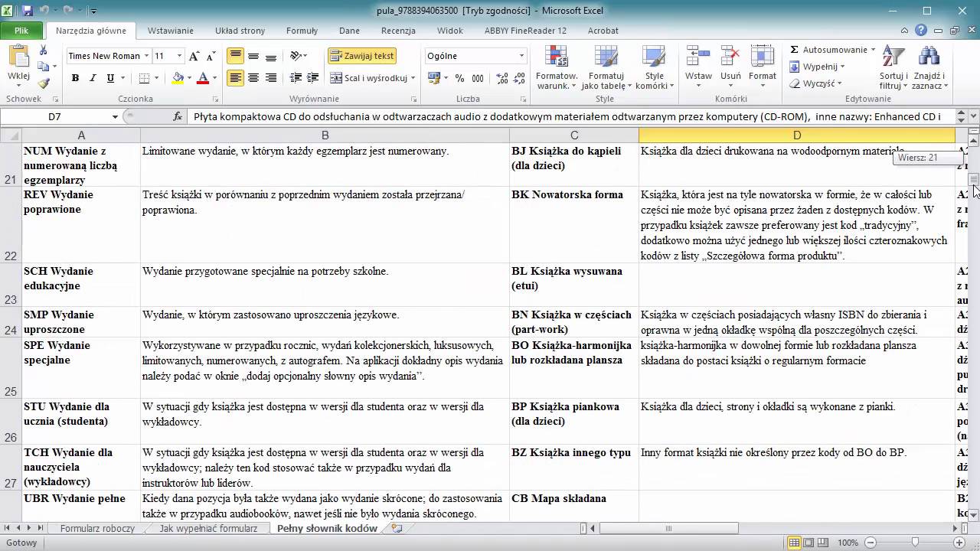Screen dimensions: 980x551
Task: Open the font size dropdown
Action: pyautogui.click(x=179, y=56)
